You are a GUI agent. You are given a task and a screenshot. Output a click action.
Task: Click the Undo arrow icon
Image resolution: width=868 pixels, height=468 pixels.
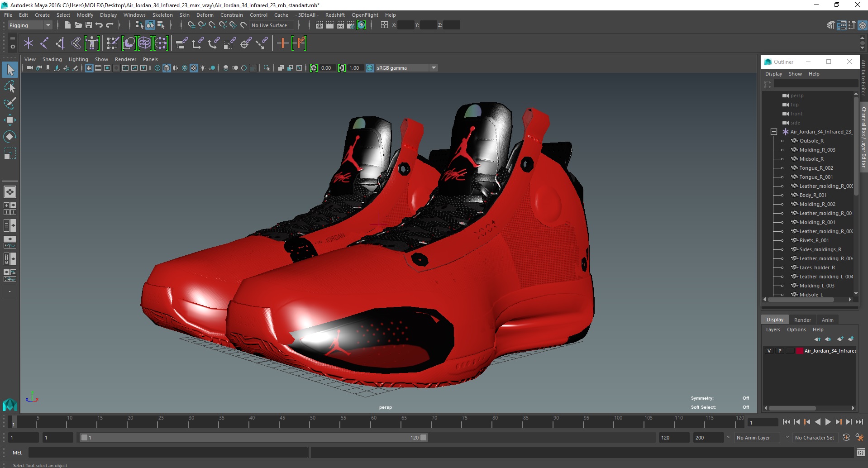[x=99, y=25]
